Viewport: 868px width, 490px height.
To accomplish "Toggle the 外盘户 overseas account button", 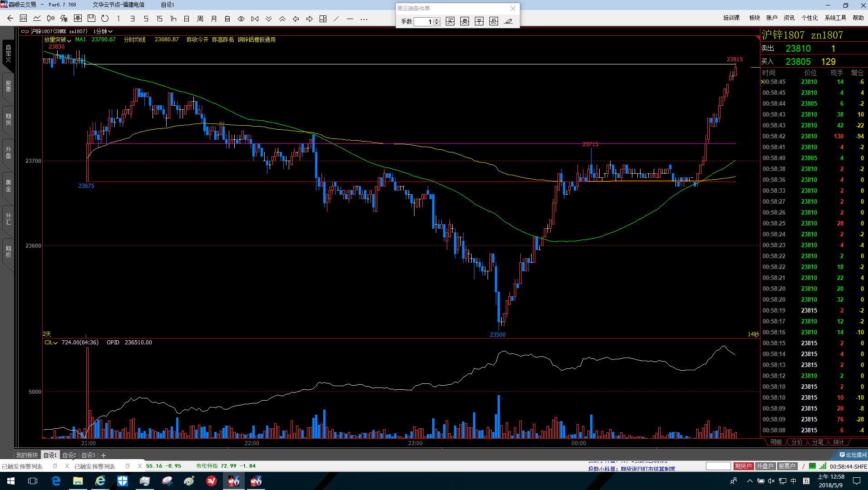I will [x=765, y=466].
